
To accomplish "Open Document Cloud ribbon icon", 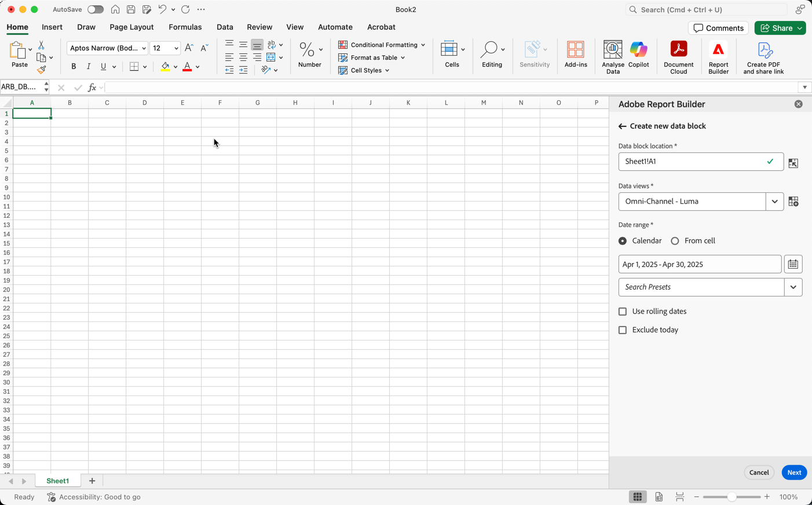I will [x=678, y=57].
